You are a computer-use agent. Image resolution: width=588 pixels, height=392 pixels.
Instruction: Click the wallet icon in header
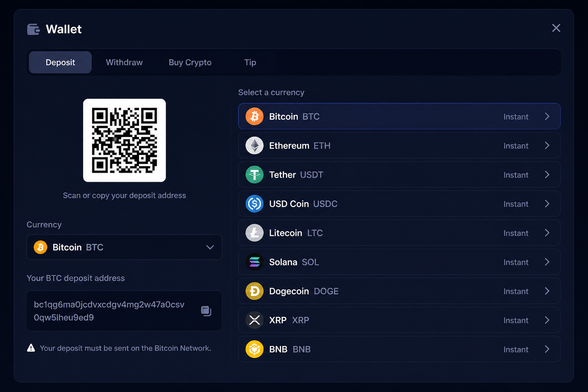coord(34,29)
